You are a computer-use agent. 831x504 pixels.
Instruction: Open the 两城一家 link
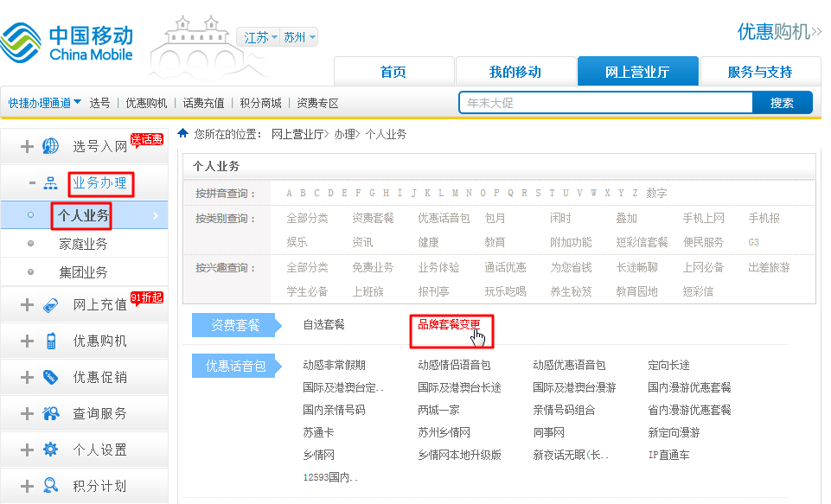pos(438,410)
